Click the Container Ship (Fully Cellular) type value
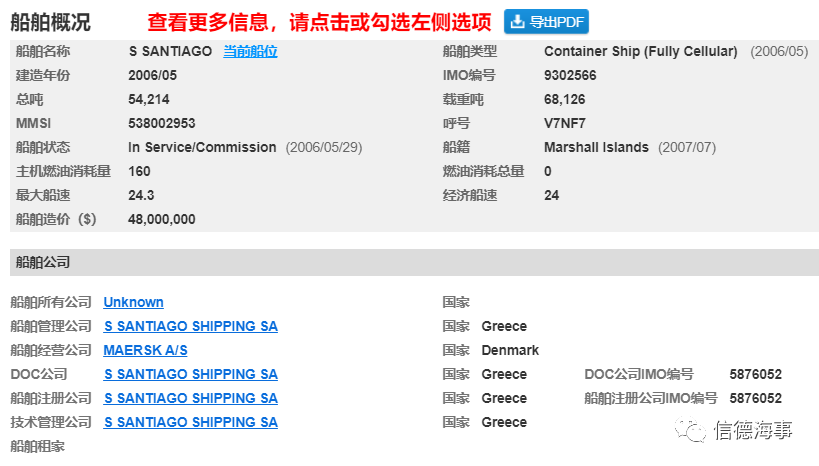 [640, 51]
